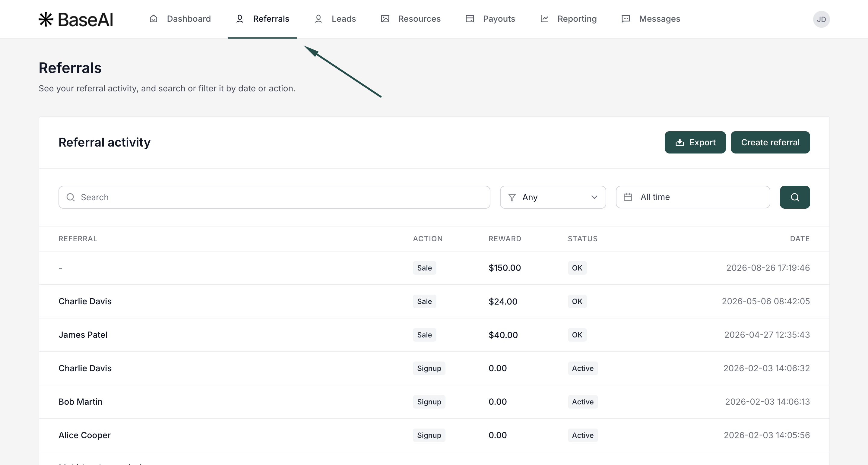Click the STATUS column header
This screenshot has height=465, width=868.
click(583, 239)
